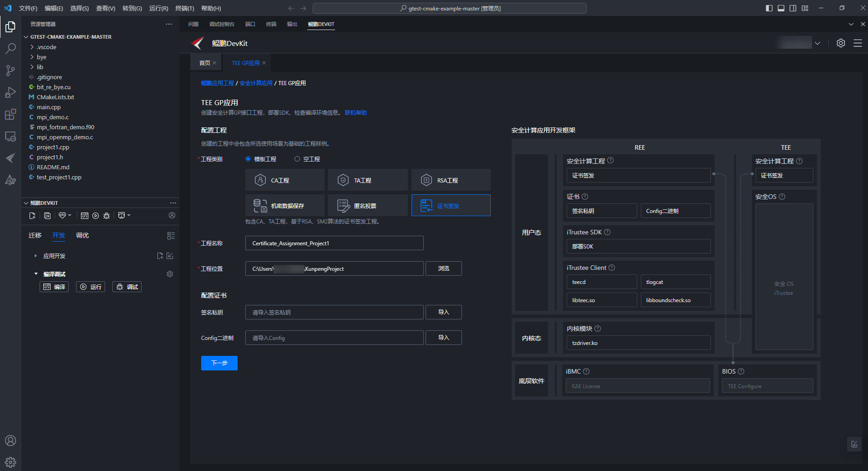
Task: Click the compile code-window icon in DevKit toolbar
Action: coord(85,216)
